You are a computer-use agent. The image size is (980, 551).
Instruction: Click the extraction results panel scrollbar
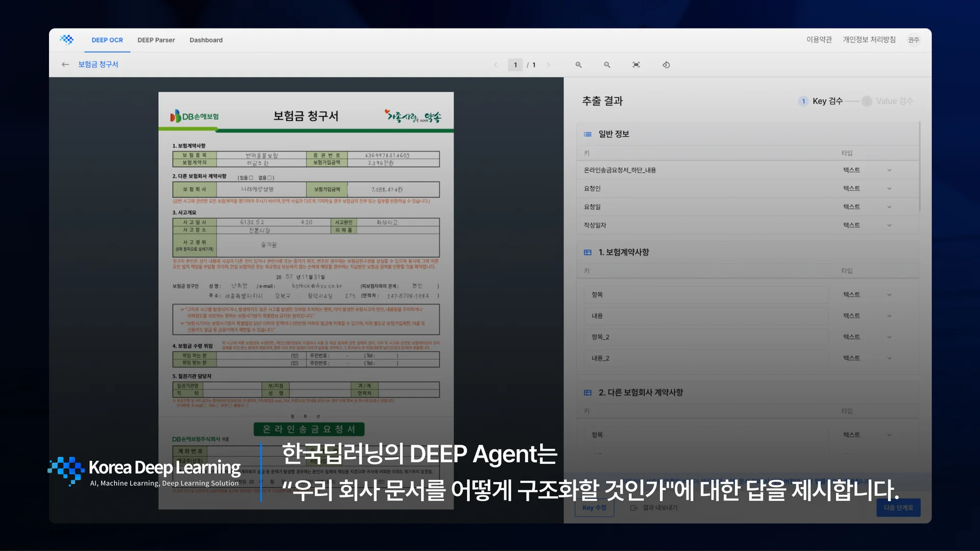point(920,166)
